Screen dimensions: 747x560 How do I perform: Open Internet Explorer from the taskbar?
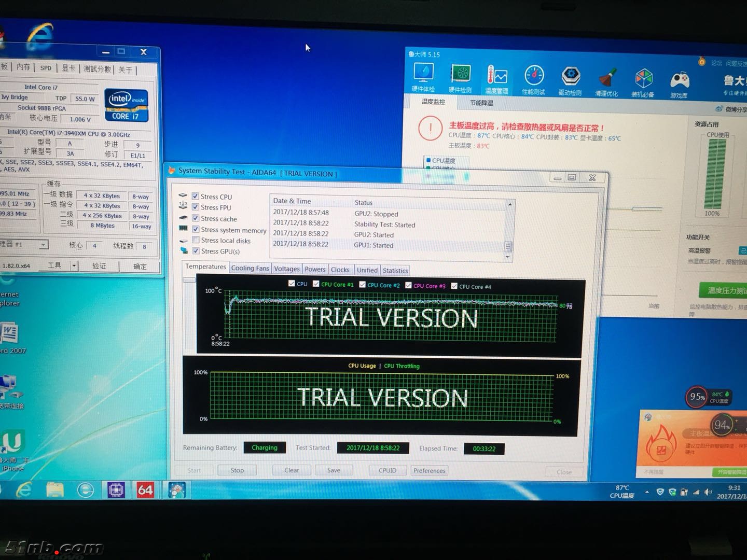click(x=24, y=489)
